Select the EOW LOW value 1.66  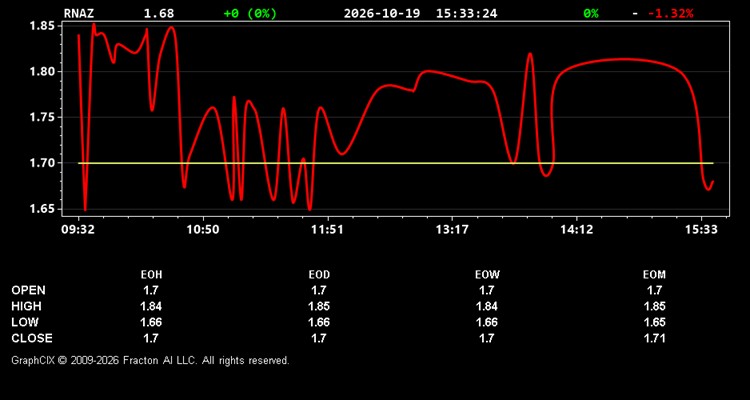(x=487, y=322)
